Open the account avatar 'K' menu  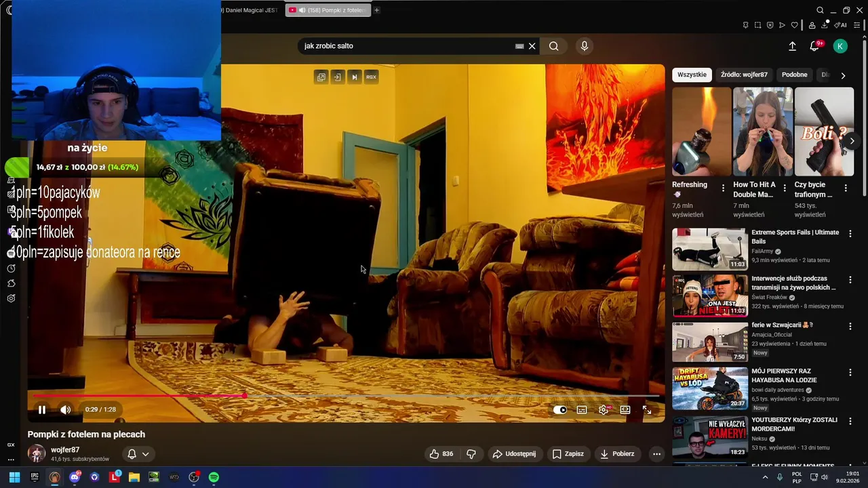[840, 46]
